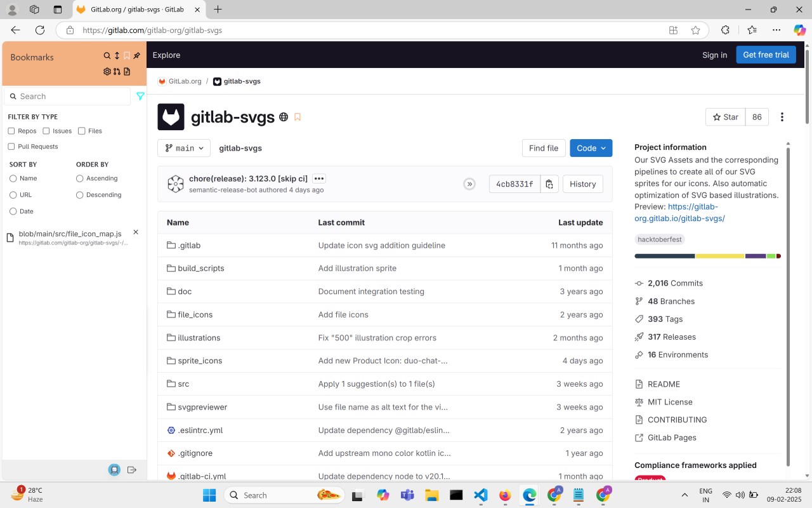The width and height of the screenshot is (812, 508).
Task: Click Explore in top navigation
Action: 166,55
